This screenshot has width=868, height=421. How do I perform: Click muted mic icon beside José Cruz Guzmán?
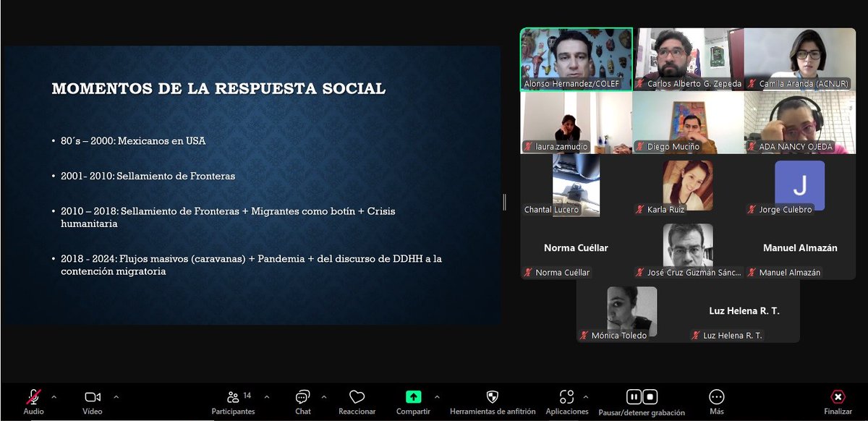[640, 273]
